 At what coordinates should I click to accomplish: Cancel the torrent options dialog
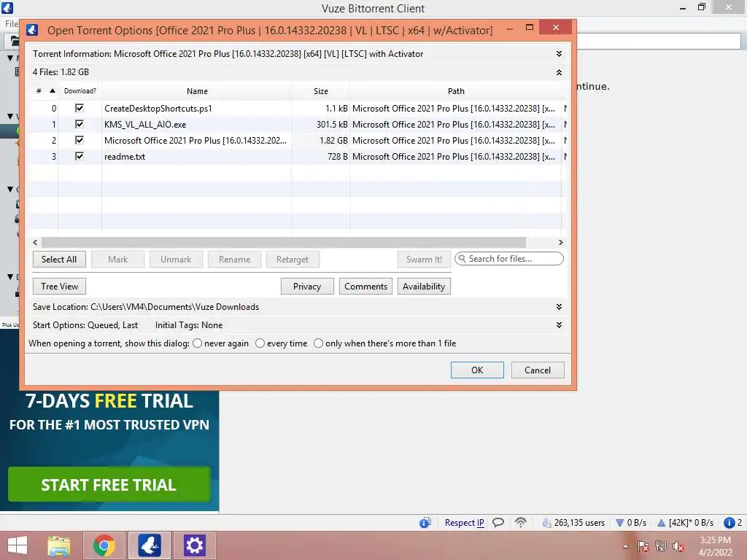point(538,370)
